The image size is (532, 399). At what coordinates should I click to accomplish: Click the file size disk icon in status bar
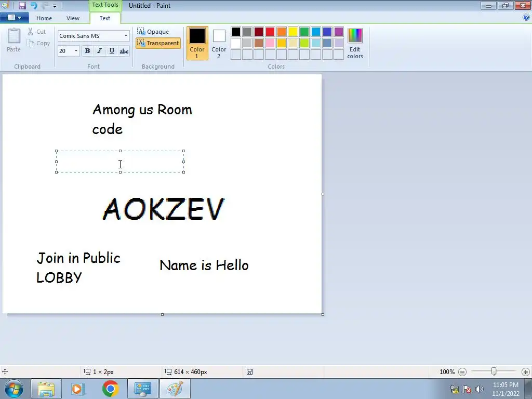coord(249,372)
